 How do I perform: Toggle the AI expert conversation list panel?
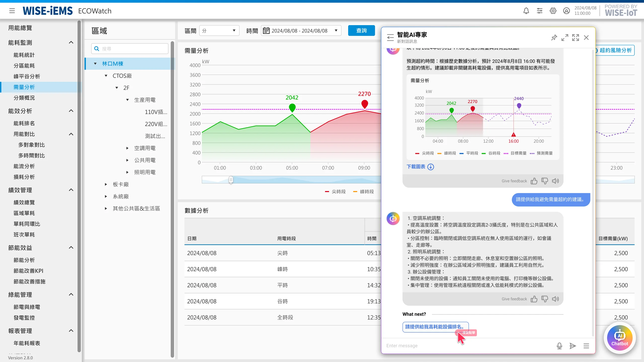tap(390, 37)
